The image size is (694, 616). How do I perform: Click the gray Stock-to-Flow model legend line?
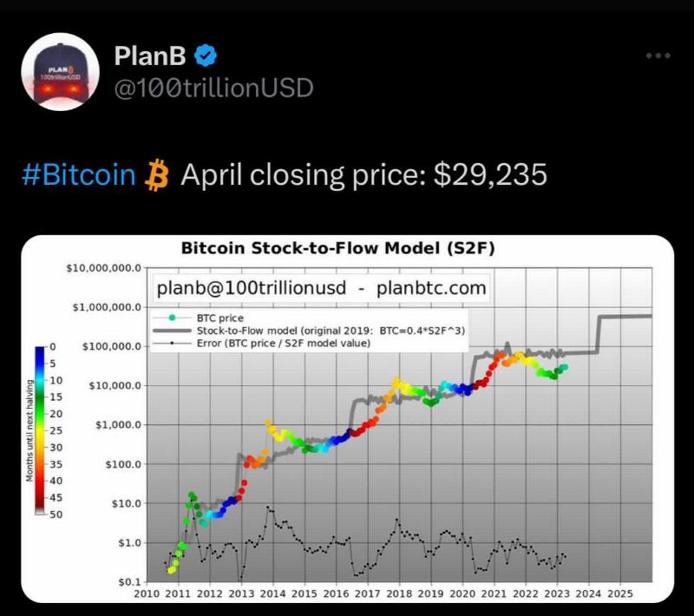coord(172,331)
